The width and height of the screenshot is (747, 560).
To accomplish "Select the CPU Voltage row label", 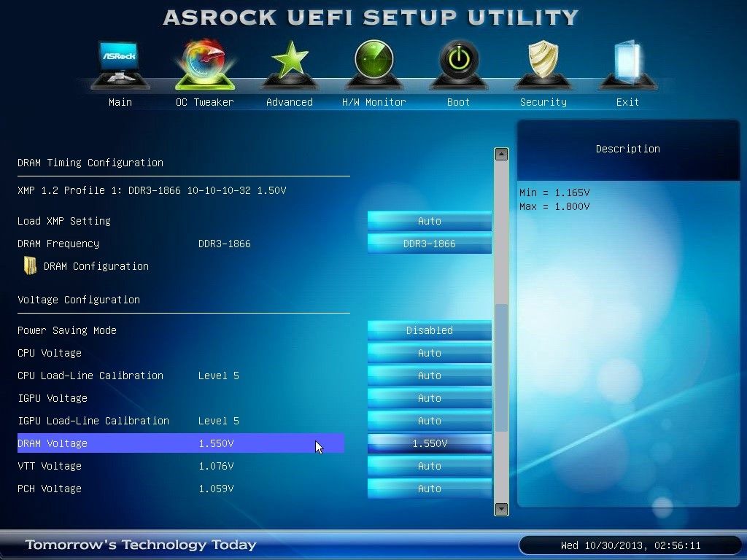I will (50, 353).
